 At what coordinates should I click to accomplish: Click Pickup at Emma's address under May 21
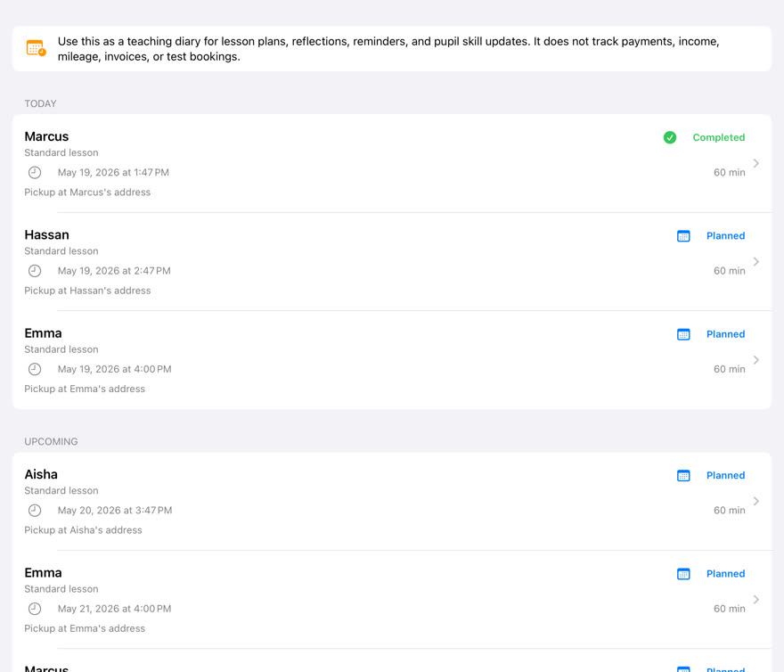tap(85, 628)
